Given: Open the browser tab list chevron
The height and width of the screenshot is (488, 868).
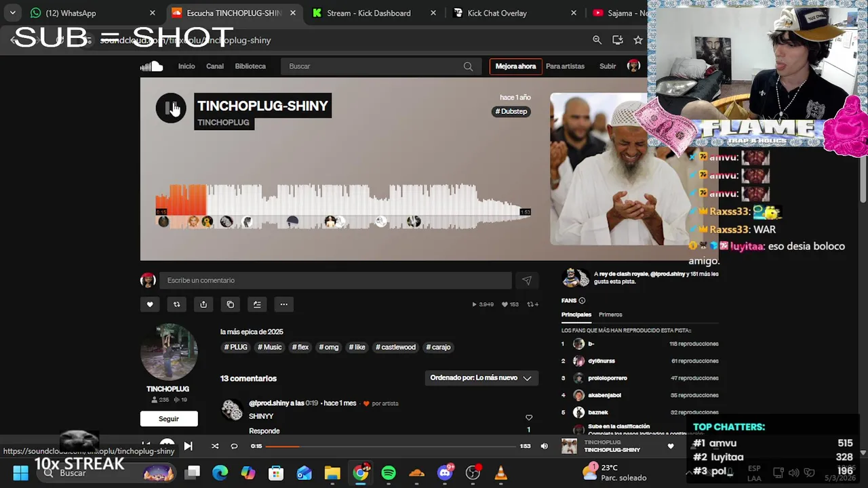Looking at the screenshot, I should coord(12,13).
